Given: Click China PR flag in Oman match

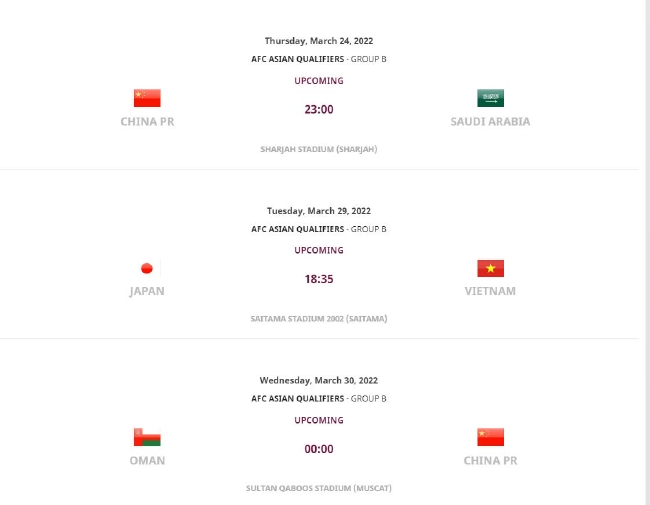Looking at the screenshot, I should [x=490, y=437].
